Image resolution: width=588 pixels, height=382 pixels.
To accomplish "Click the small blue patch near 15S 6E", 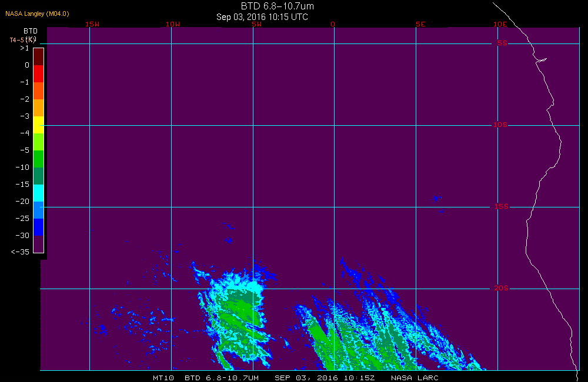I will point(437,199).
